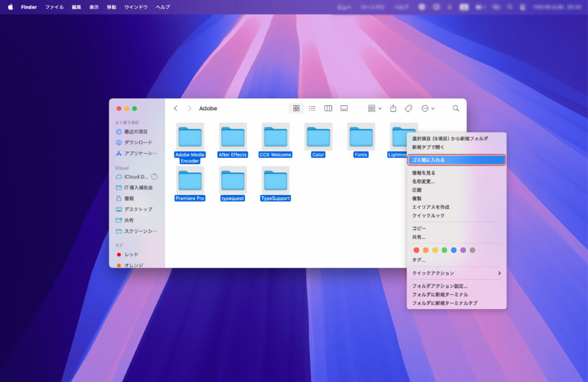Open the group-by dropdown in toolbar

374,108
